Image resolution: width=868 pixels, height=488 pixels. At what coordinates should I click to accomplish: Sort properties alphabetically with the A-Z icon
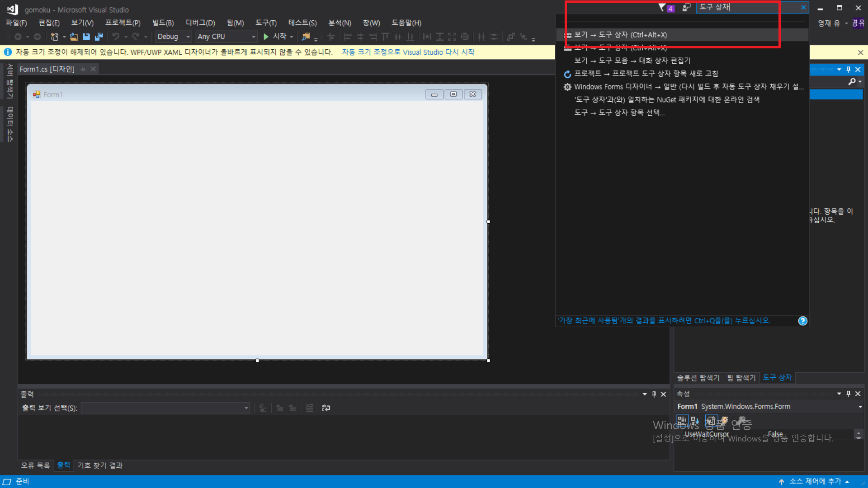coord(695,420)
